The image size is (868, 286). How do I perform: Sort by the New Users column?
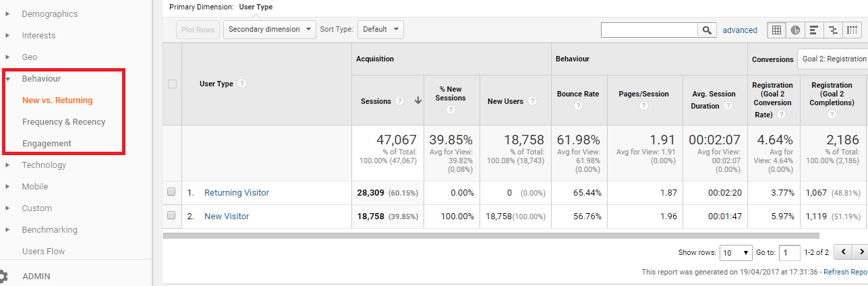[505, 101]
